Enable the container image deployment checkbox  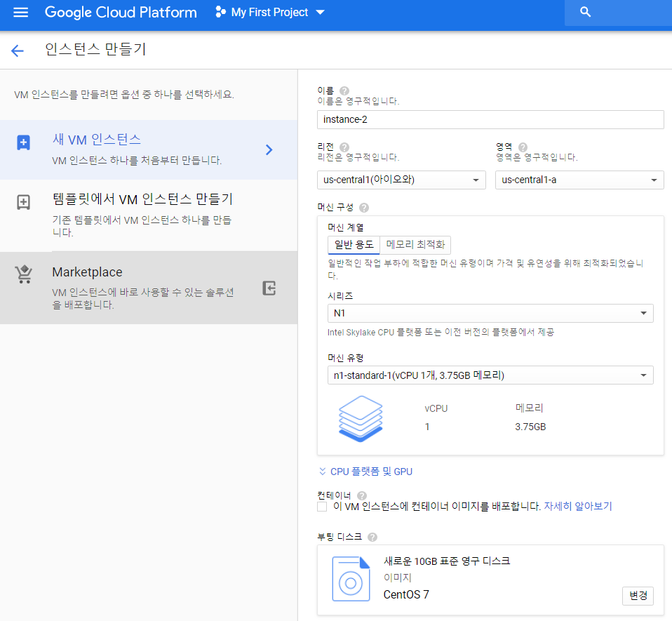coord(322,507)
